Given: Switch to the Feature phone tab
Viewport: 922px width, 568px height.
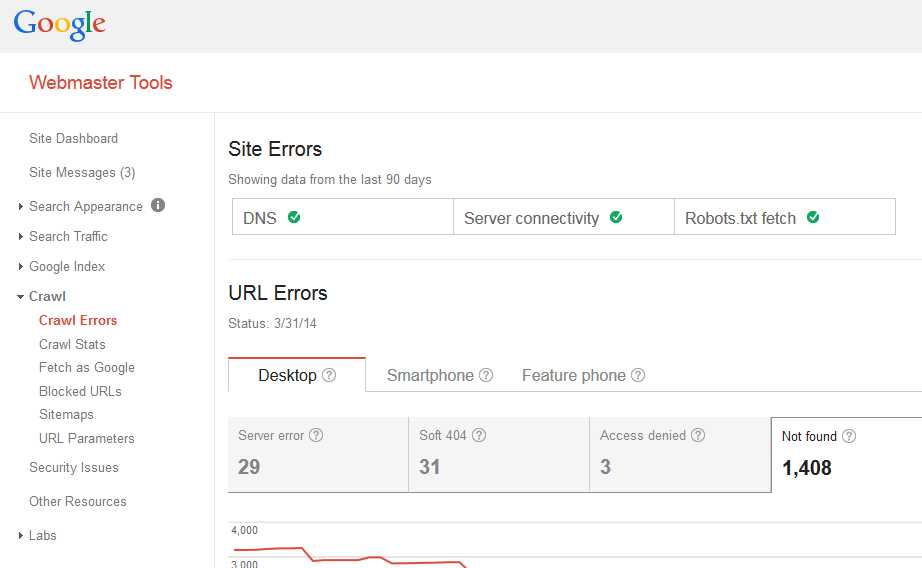Looking at the screenshot, I should point(573,376).
